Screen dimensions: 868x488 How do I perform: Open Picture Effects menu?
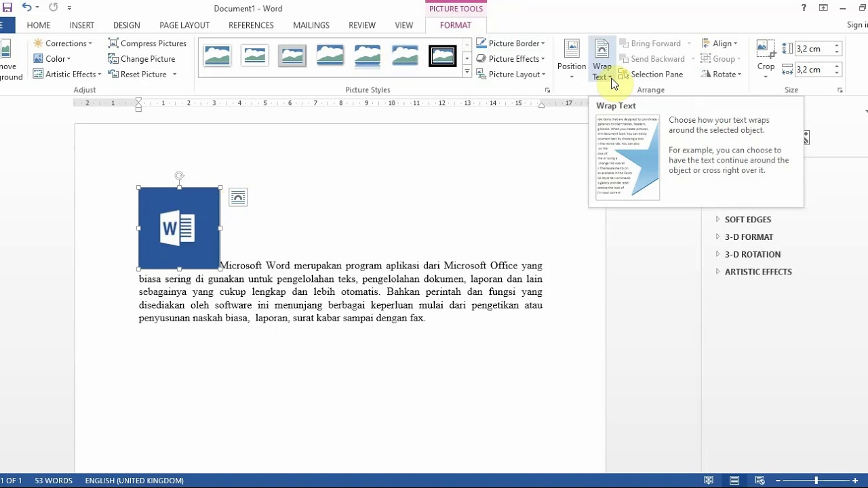click(511, 59)
